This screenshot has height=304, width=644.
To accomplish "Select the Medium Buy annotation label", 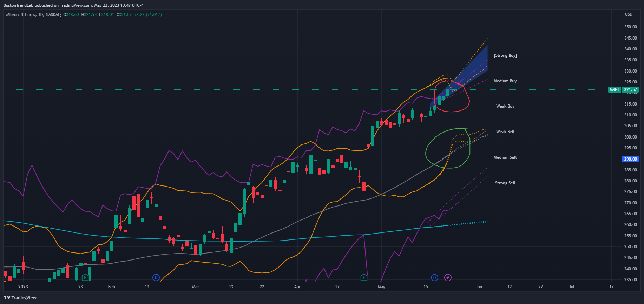I will 505,81.
